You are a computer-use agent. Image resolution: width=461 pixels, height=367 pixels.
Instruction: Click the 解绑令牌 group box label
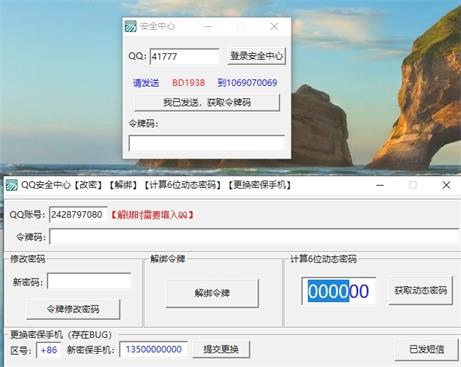coord(168,259)
